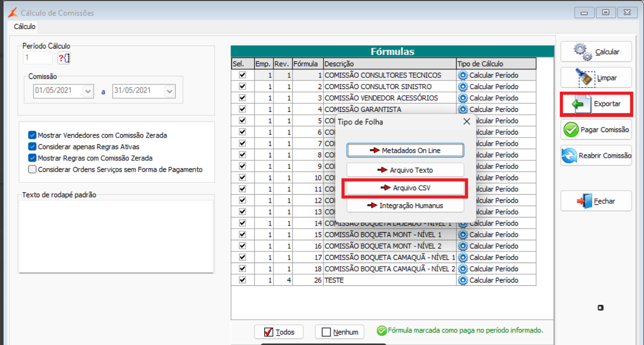Choose Integração Humanus option
Viewport: 644px width, 345px height.
405,205
